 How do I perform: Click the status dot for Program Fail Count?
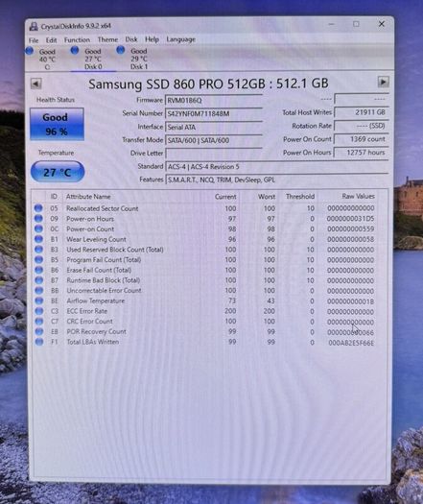[x=39, y=260]
